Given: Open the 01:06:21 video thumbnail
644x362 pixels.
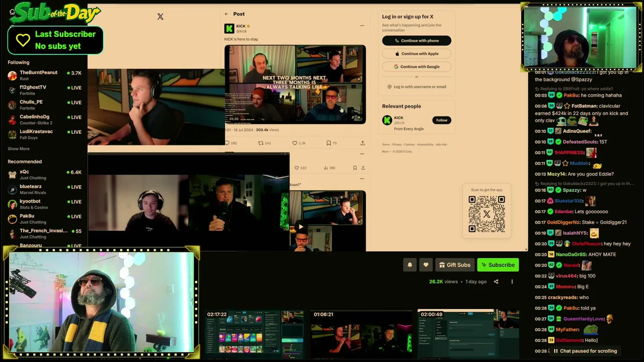Looking at the screenshot, I should [361, 334].
